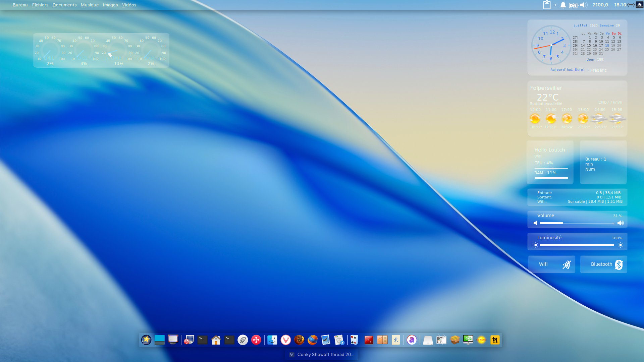Click the 2100,0 indicator in the top bar

tap(600, 5)
